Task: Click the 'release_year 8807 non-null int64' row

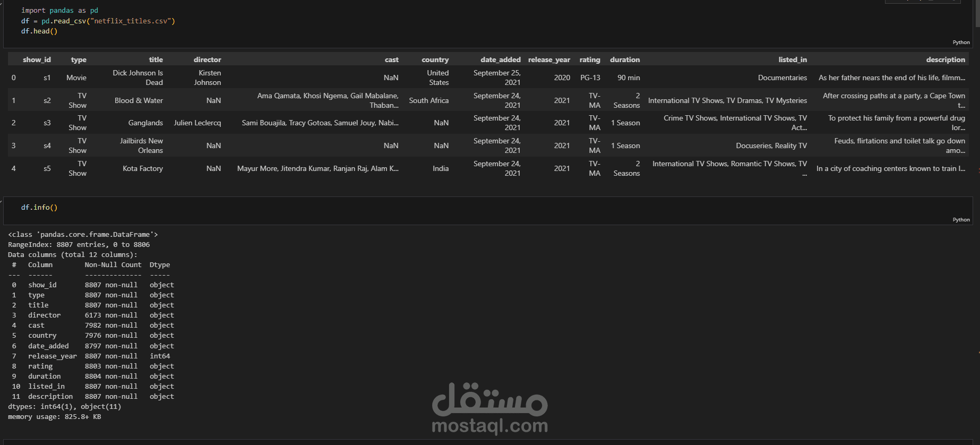Action: [x=91, y=356]
